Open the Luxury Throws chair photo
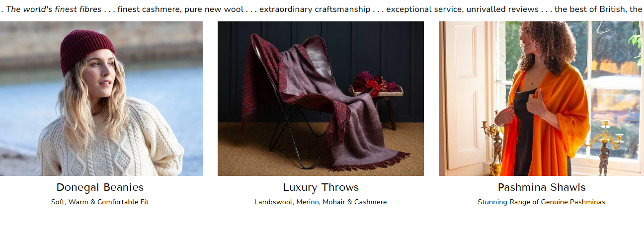 click(321, 98)
